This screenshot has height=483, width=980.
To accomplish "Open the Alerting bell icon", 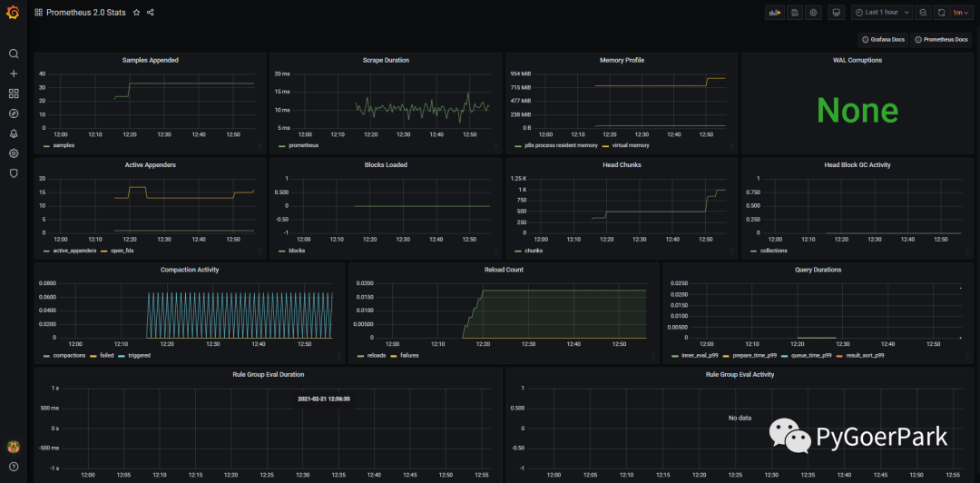I will pos(14,133).
